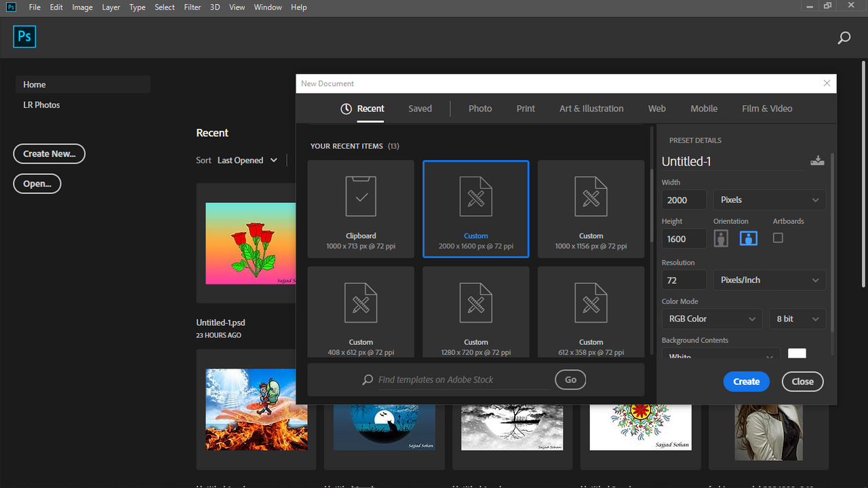Screen dimensions: 868x488
Task: Select portrait orientation icon
Action: 721,238
